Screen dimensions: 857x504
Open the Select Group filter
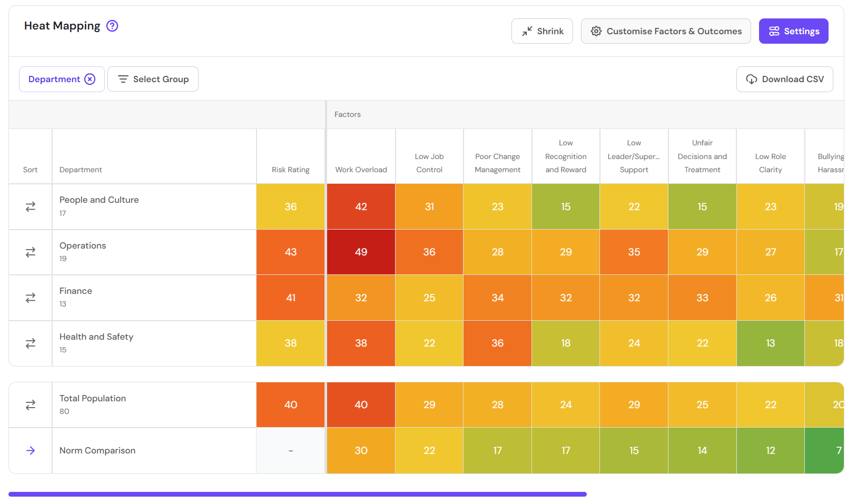(153, 79)
